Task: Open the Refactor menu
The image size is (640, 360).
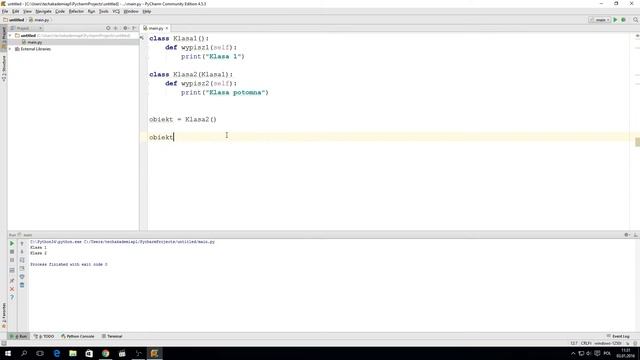Action: click(x=76, y=11)
